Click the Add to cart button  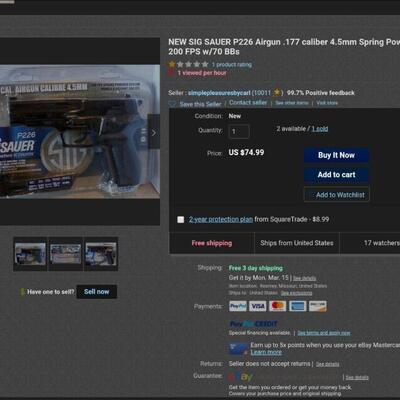click(336, 175)
